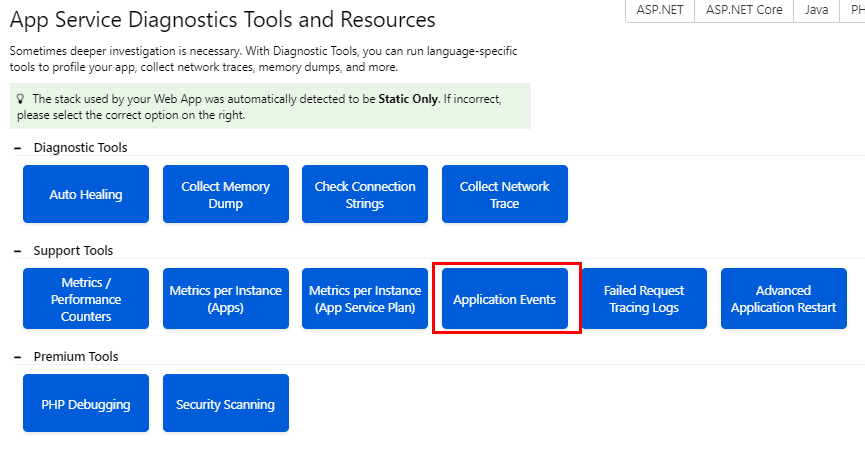Image resolution: width=865 pixels, height=451 pixels.
Task: Collapse the Support Tools section
Action: (x=18, y=251)
